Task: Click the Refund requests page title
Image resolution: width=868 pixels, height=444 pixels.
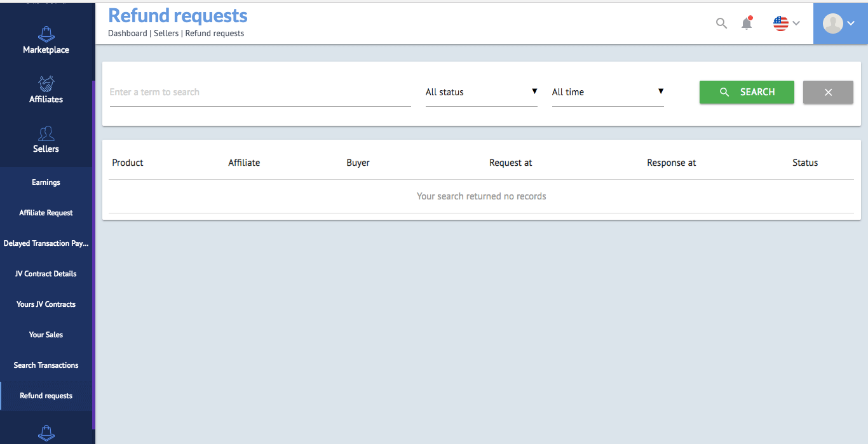Action: tap(178, 15)
